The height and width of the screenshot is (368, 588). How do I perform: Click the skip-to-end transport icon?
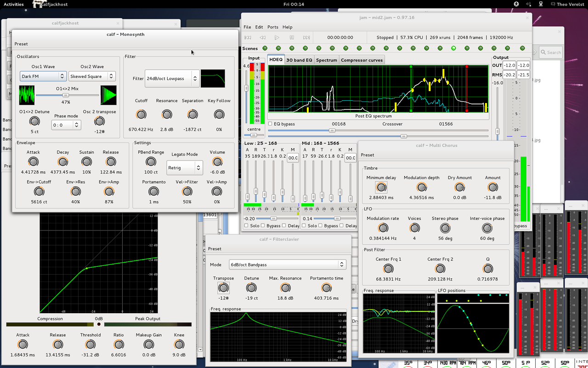point(306,37)
